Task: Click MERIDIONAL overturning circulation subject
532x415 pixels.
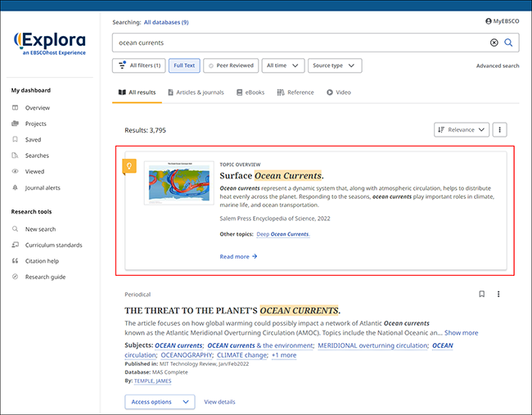Action: click(373, 345)
